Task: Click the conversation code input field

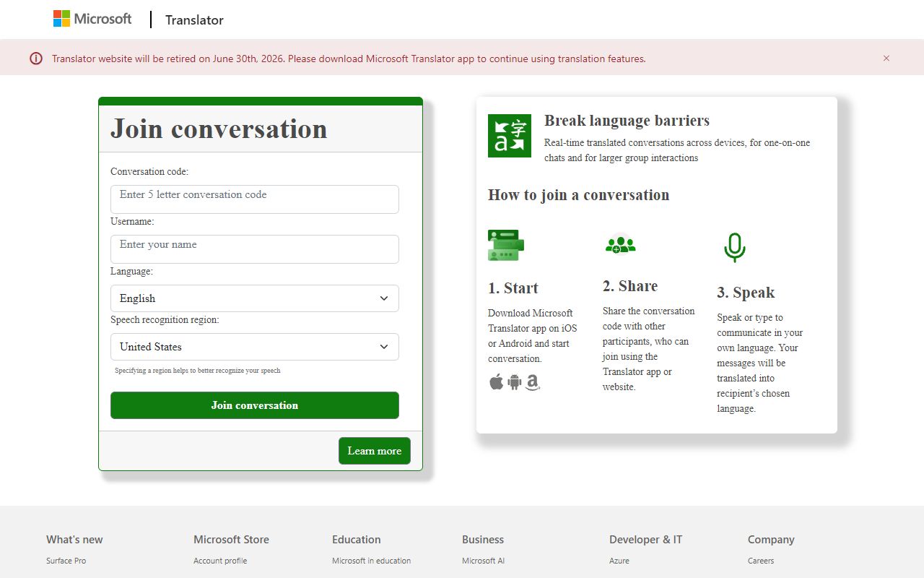Action: 254,199
